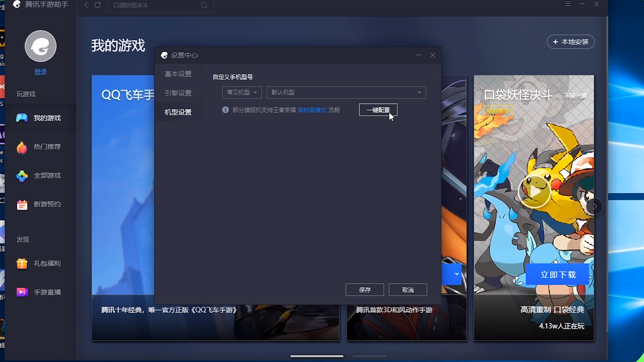The width and height of the screenshot is (644, 362).
Task: Click the second carousel page indicator
Action: [370, 356]
